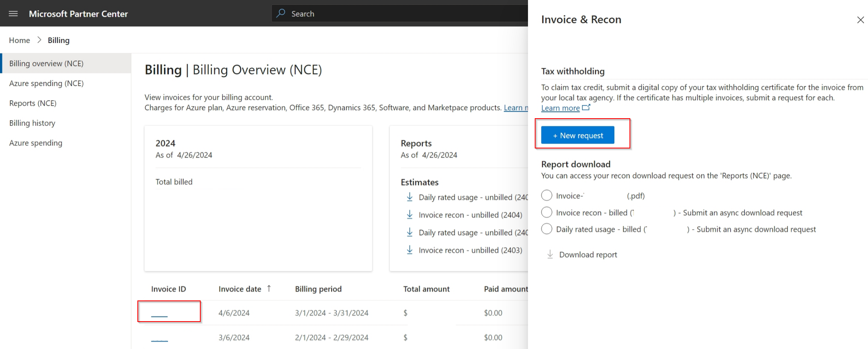Viewport: 868px width, 349px height.
Task: Select Daily rated usage - billed radio option
Action: [547, 229]
